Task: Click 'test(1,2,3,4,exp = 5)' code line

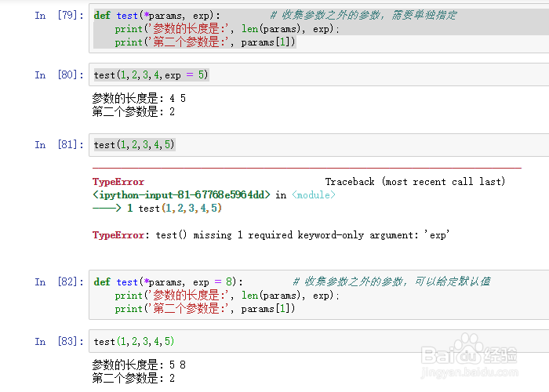Action: (151, 75)
